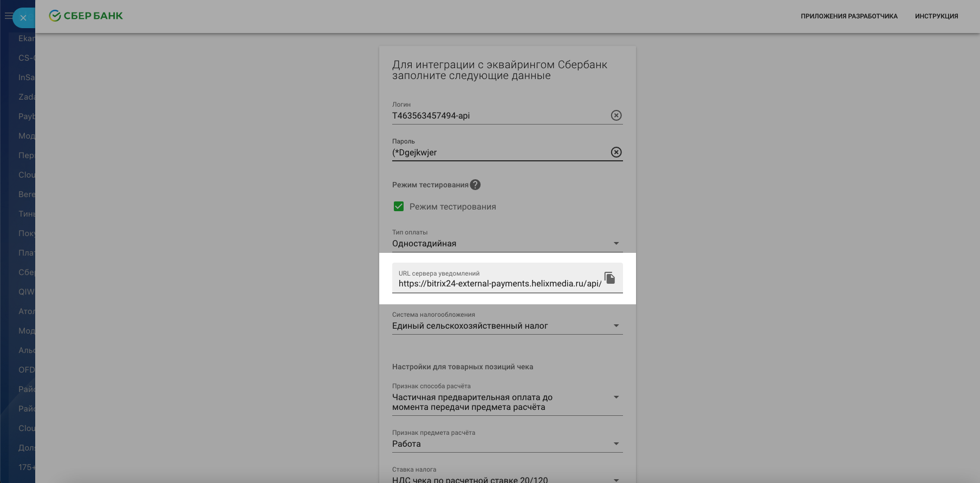Open ПРИЛОЖЕНИЯ РАЗРАБОТЧИКА in the header
The height and width of the screenshot is (483, 980).
click(x=849, y=16)
